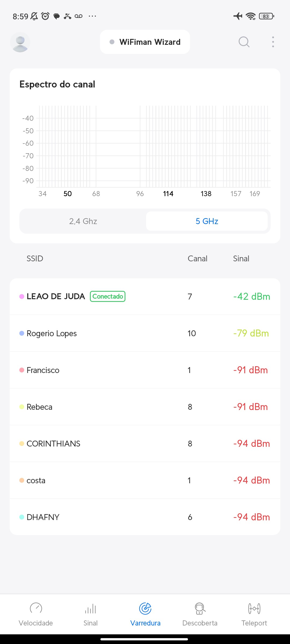The image size is (290, 644).
Task: Sort the list by the Sinal column
Action: [x=241, y=258]
